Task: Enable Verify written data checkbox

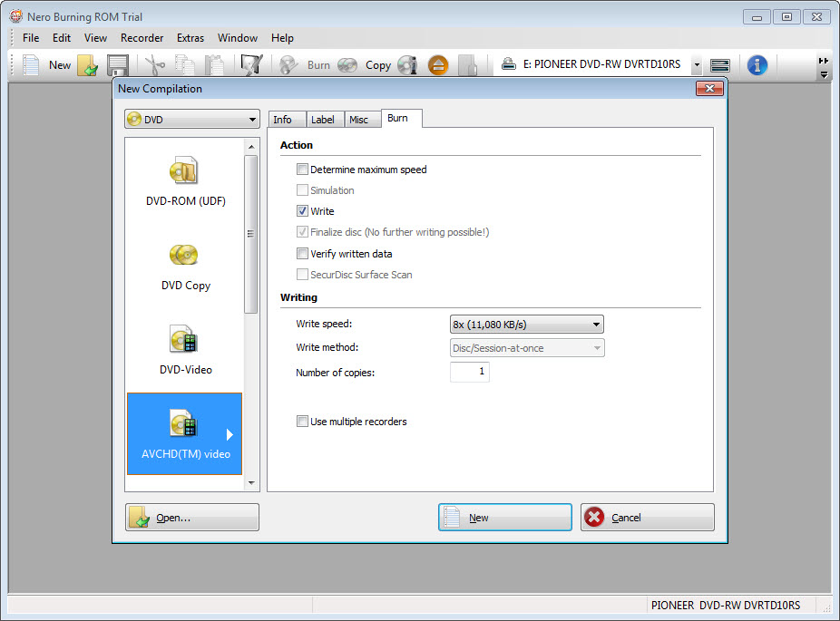Action: (x=302, y=253)
